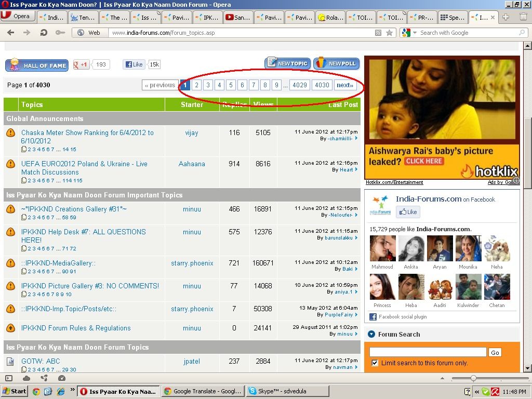Viewport: 532px width, 399px height.
Task: Click CLICK HERE in the hotklix ad
Action: click(x=424, y=161)
